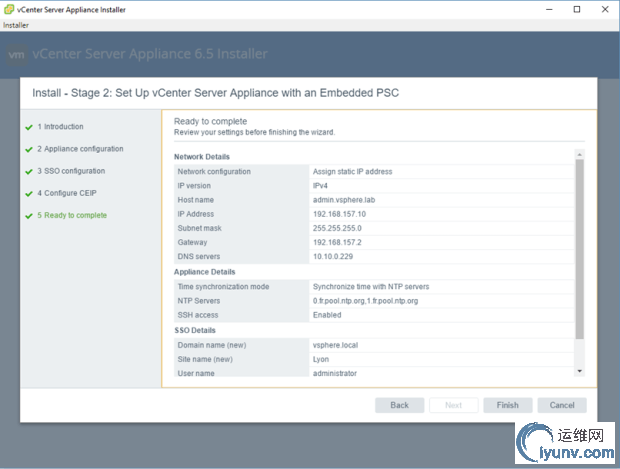Click the 'Gateway' label
Viewport: 620px width, 469px height.
(x=192, y=242)
